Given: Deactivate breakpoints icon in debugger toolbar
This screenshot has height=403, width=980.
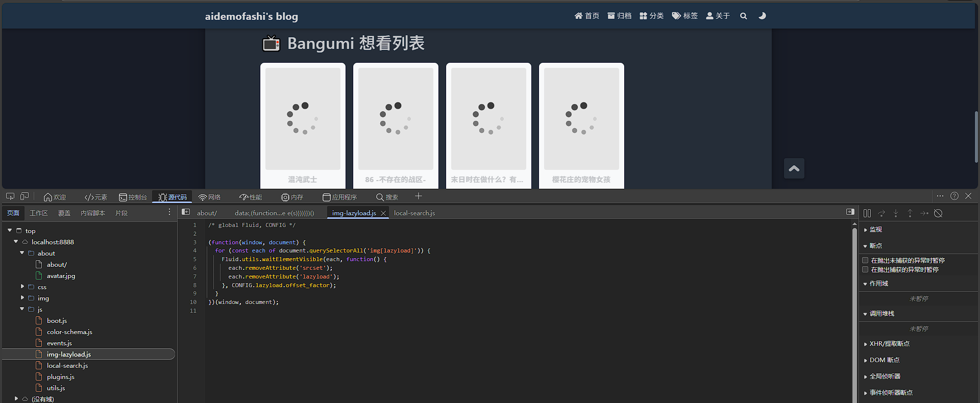Looking at the screenshot, I should click(x=938, y=213).
